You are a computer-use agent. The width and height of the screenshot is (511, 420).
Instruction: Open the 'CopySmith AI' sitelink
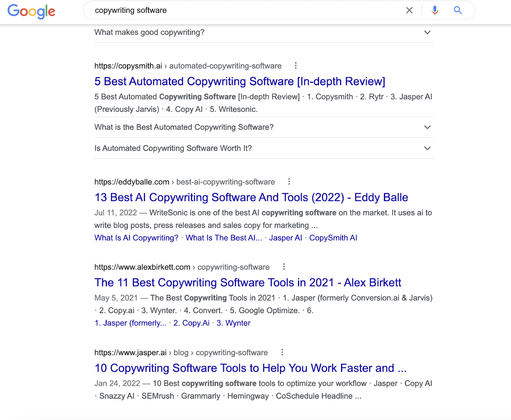(333, 238)
